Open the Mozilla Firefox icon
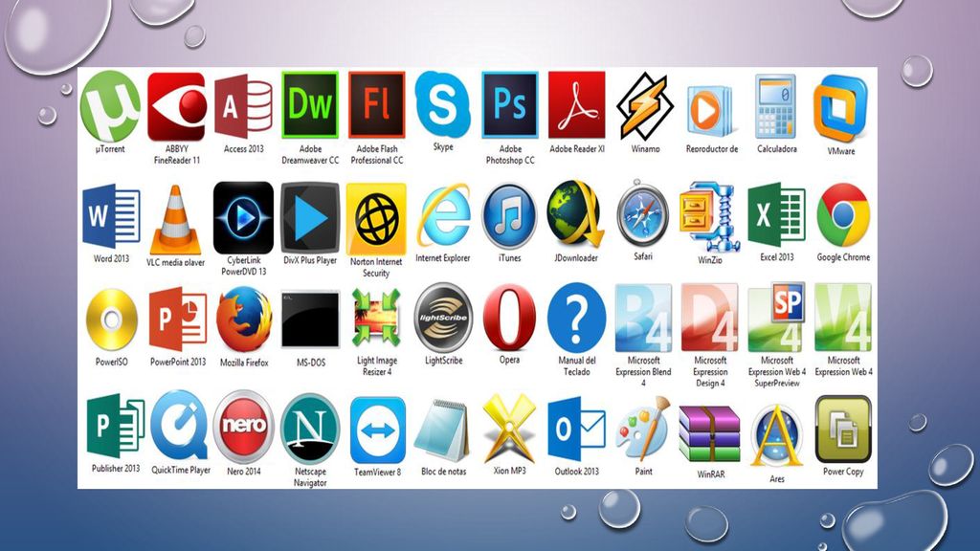Viewport: 980px width, 551px height. coord(244,320)
